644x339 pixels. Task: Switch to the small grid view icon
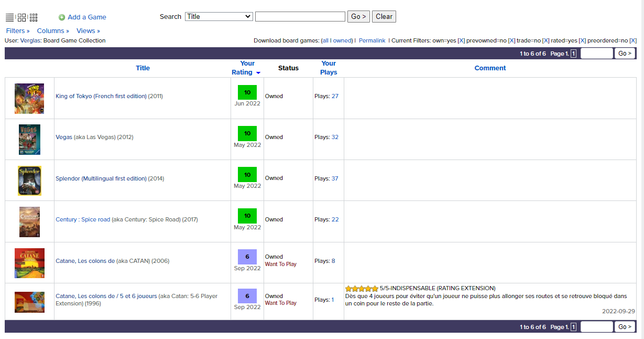pos(34,17)
